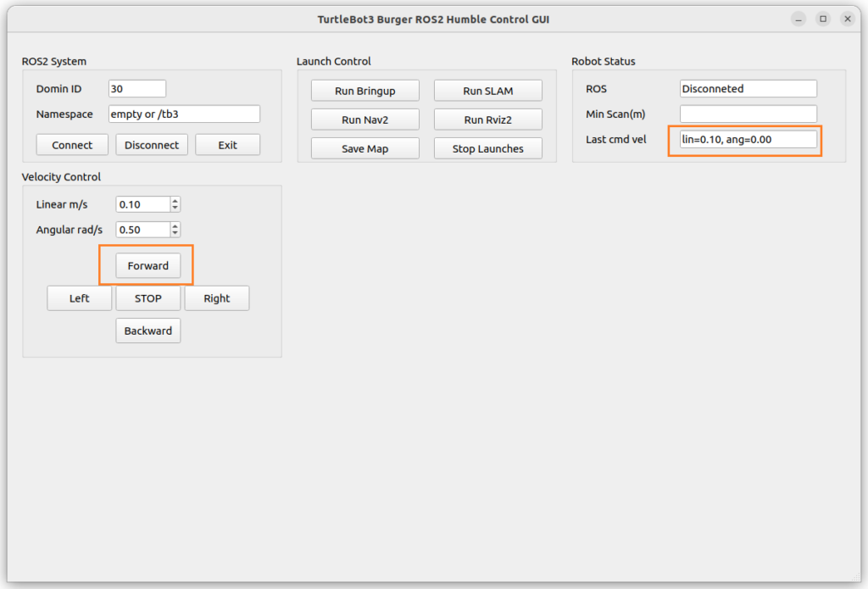Close the Control GUI window
Screen dimensions: 868x589
(848, 19)
